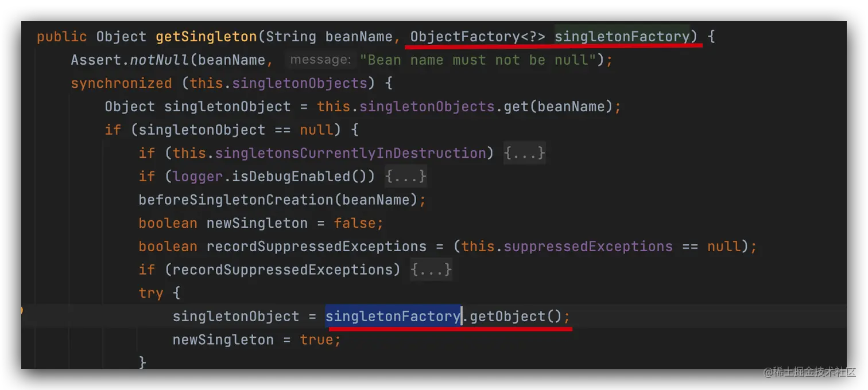868x390 pixels.
Task: Click the try keyword
Action: [150, 293]
